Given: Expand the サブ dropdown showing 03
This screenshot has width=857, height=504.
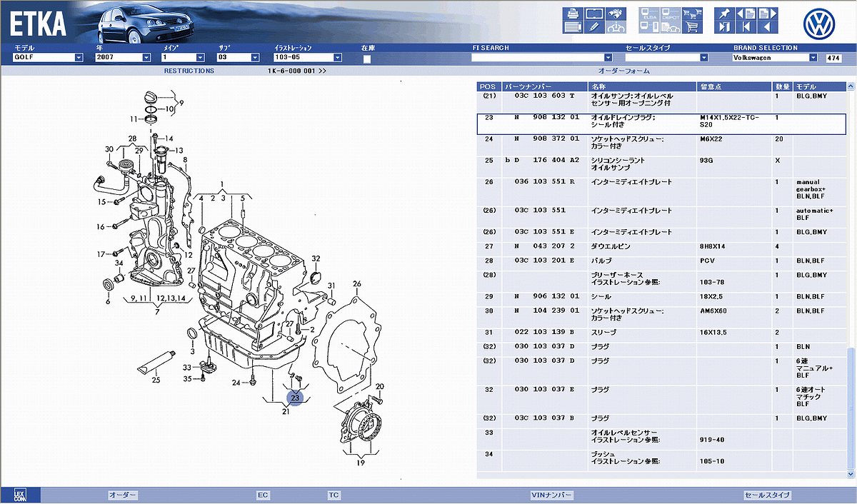Looking at the screenshot, I should point(239,58).
